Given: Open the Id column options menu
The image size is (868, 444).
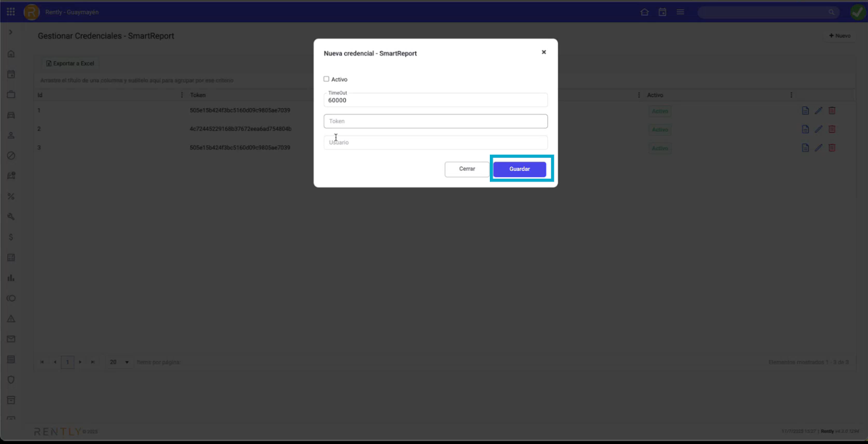Looking at the screenshot, I should 182,95.
